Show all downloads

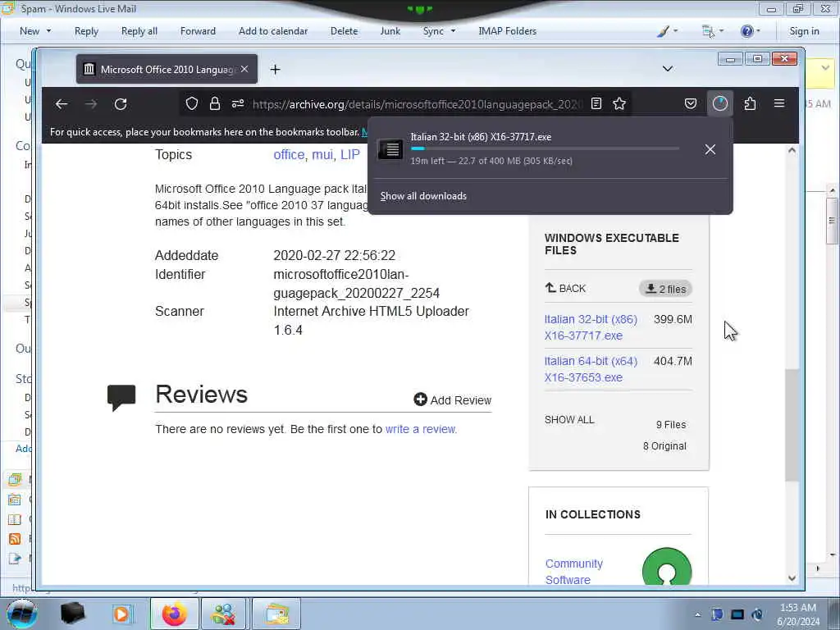(423, 196)
